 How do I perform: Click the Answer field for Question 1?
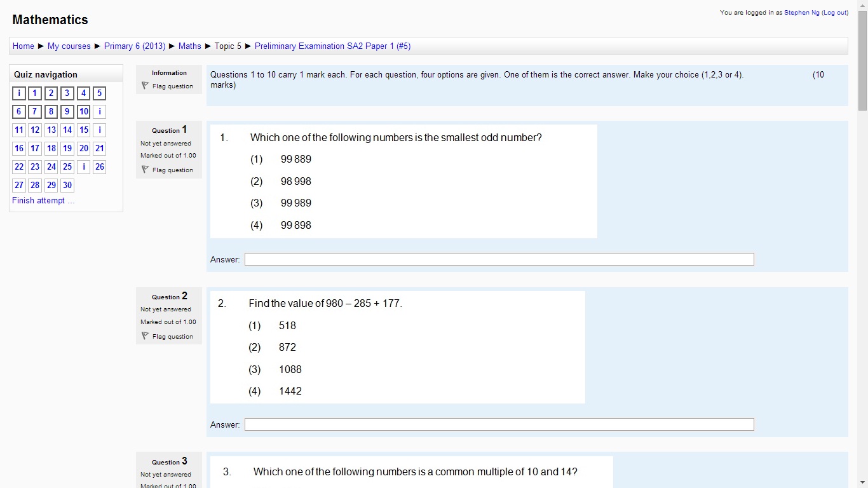pyautogui.click(x=499, y=259)
